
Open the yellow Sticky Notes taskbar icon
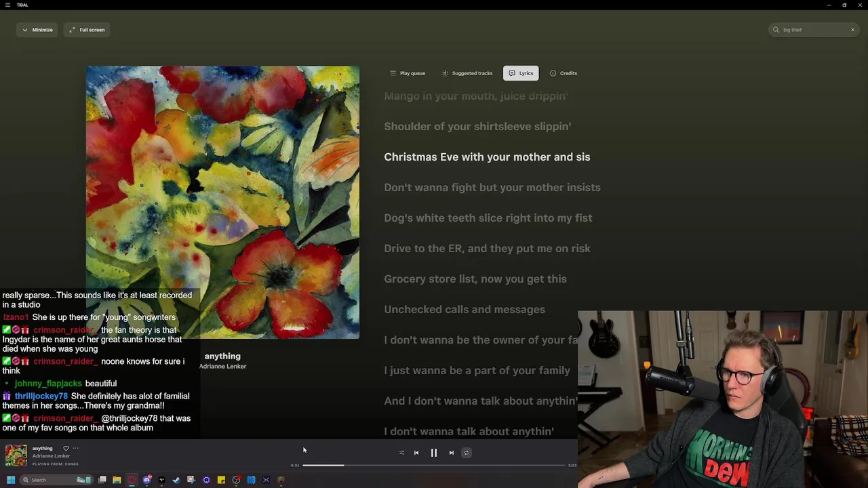(221, 480)
